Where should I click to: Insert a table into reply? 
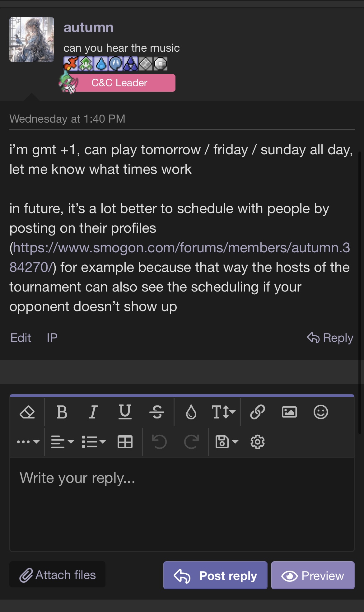(125, 441)
